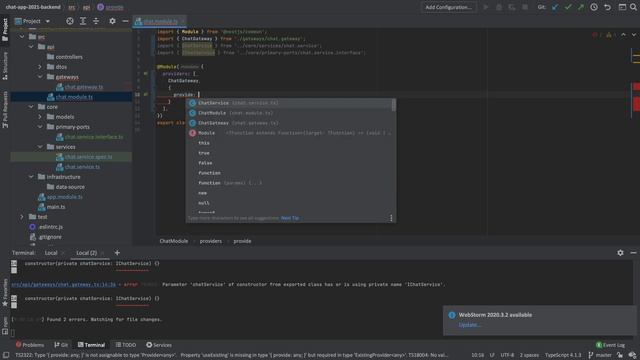Open the Git tool window tab
Image resolution: width=640 pixels, height=360 pixels.
click(61, 345)
